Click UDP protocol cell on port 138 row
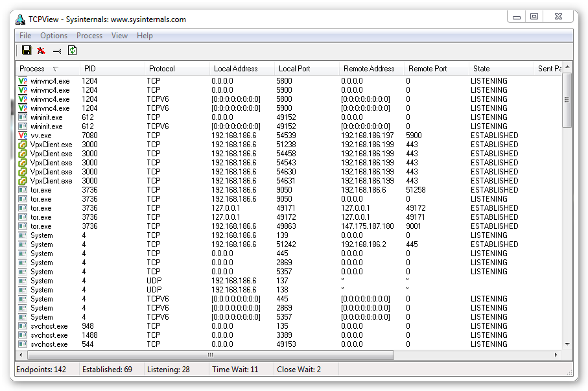The width and height of the screenshot is (588, 391). pyautogui.click(x=154, y=290)
